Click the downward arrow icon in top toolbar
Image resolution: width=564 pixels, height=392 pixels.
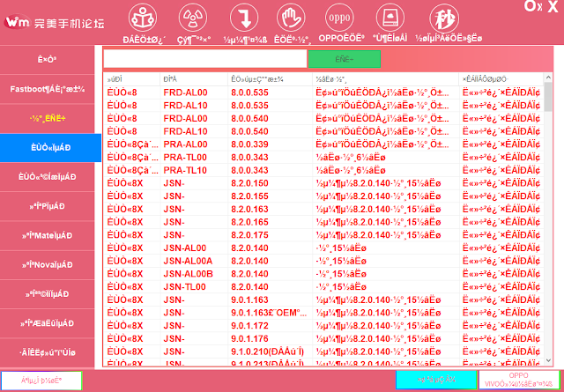pyautogui.click(x=244, y=18)
